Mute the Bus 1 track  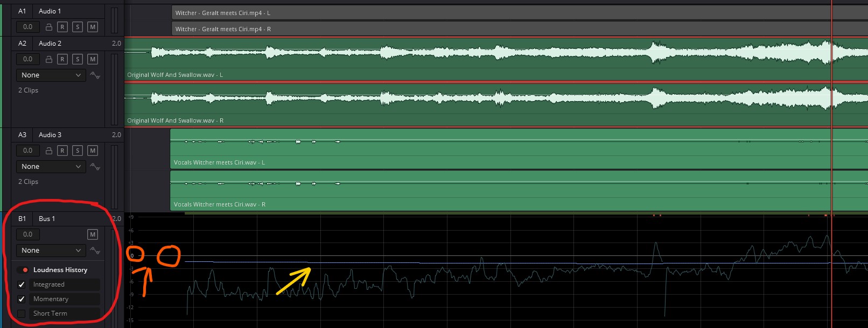93,234
